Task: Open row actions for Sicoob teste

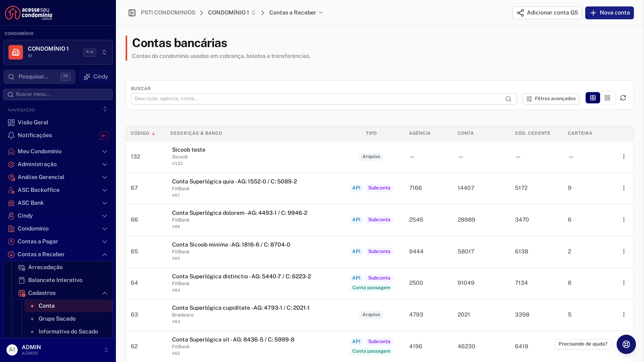Action: 623,156
